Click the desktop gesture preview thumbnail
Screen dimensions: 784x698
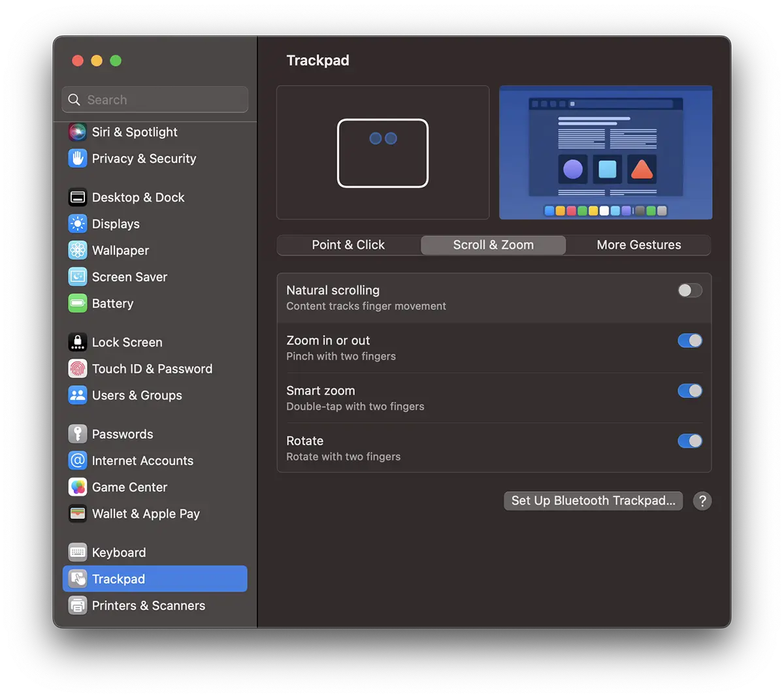point(605,152)
